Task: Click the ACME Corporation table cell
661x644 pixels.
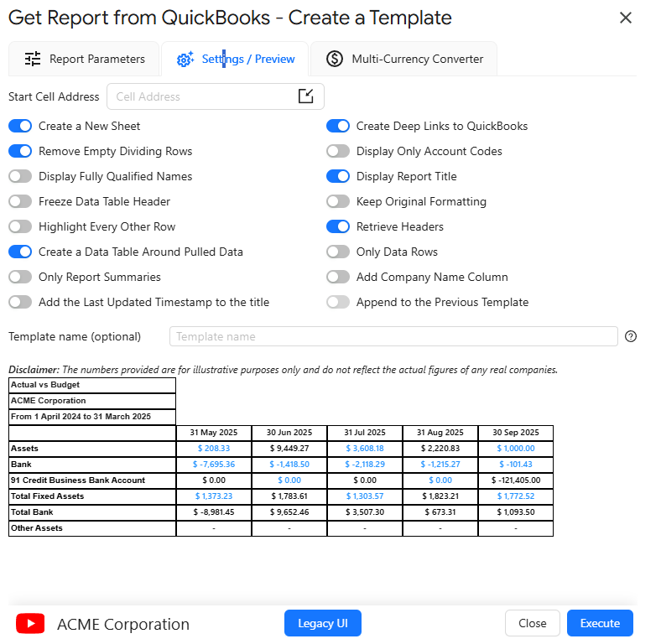Action: (x=92, y=401)
